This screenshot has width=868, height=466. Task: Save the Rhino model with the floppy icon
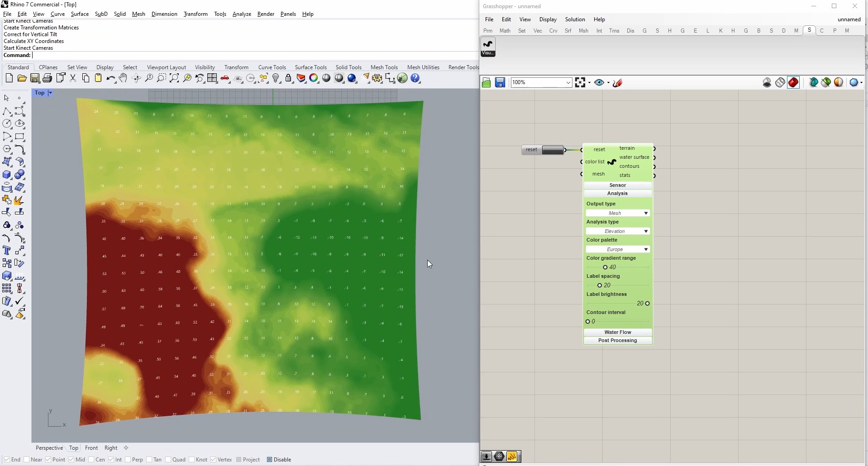click(34, 78)
